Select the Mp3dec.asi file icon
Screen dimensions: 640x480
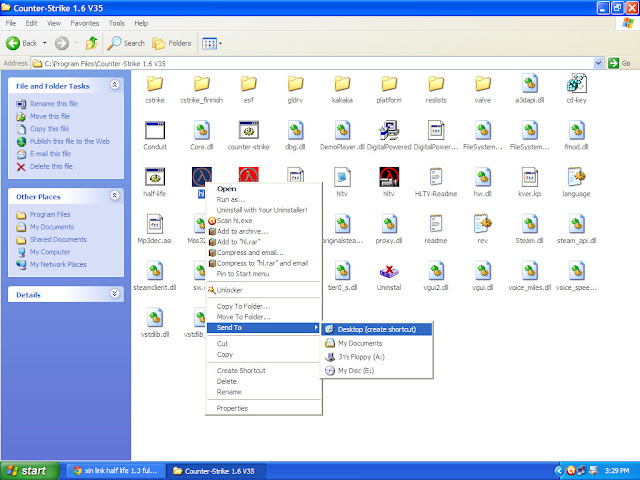tap(155, 224)
